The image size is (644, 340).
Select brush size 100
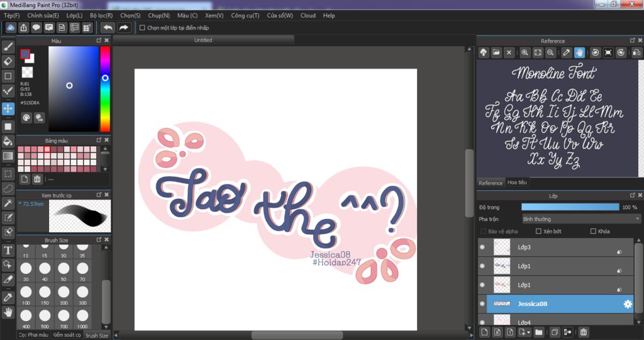pyautogui.click(x=26, y=295)
